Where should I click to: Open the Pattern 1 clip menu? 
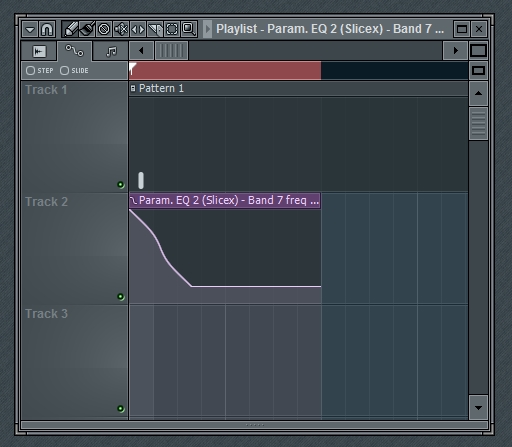point(133,88)
